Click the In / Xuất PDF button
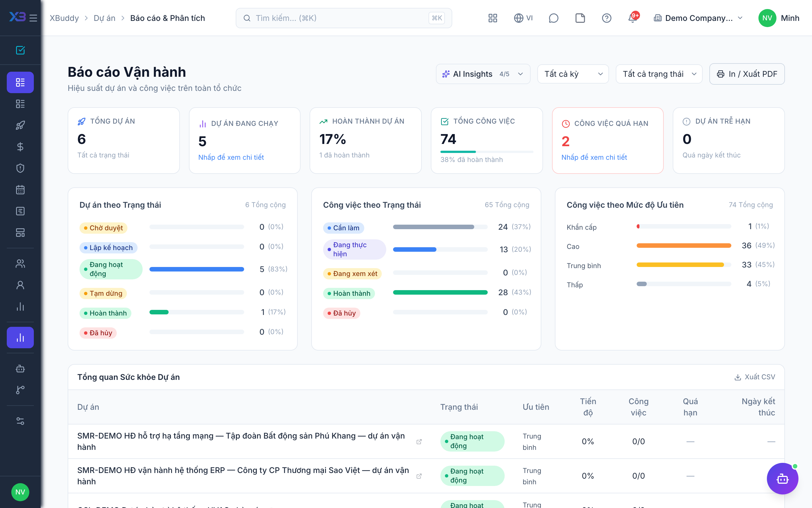 (x=747, y=74)
